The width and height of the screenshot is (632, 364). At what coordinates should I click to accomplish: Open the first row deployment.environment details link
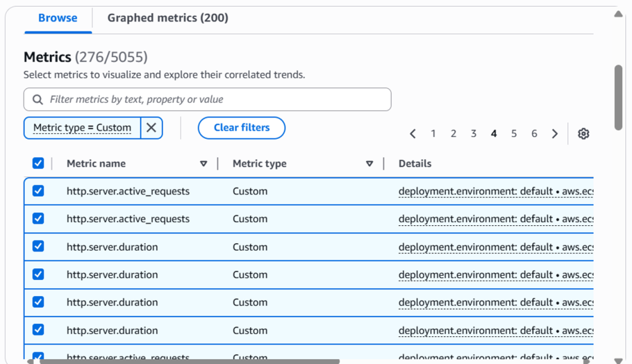[494, 191]
